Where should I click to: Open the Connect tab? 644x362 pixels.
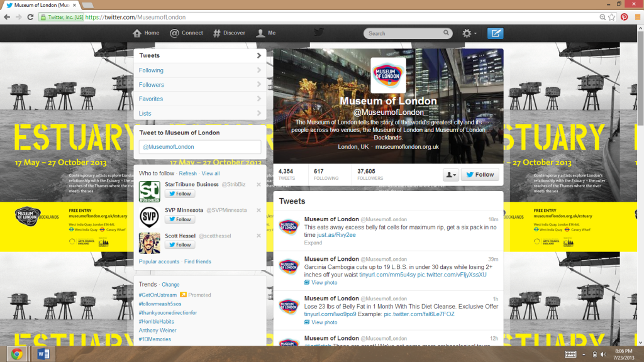coord(186,33)
